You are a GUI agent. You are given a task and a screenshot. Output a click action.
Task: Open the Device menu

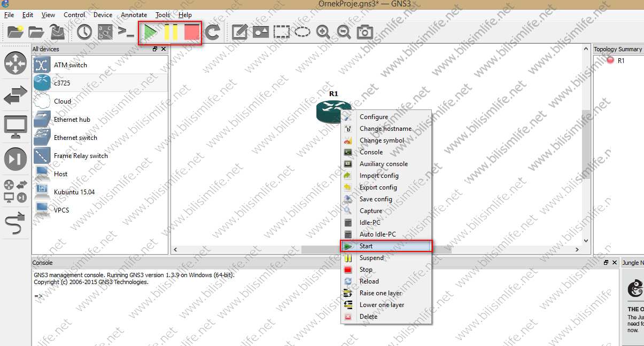(x=103, y=15)
